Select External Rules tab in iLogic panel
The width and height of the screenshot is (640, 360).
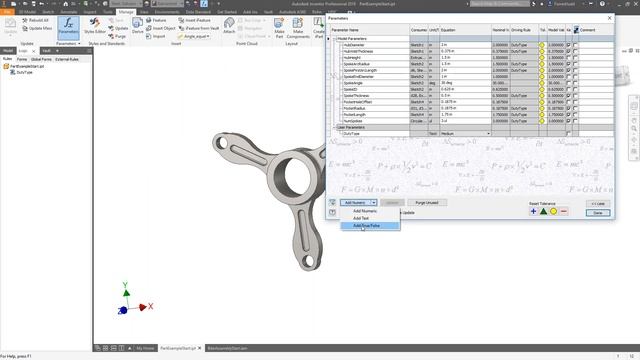[67, 59]
